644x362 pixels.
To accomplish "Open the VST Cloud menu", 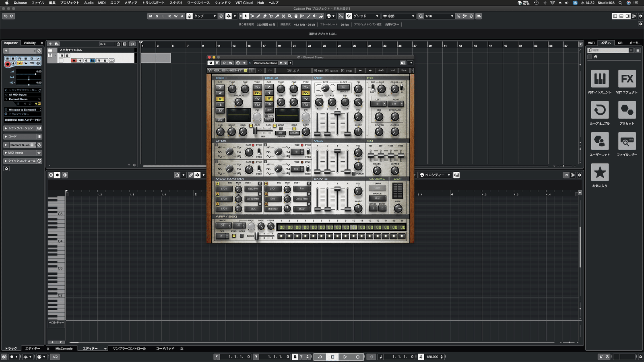I will point(244,3).
